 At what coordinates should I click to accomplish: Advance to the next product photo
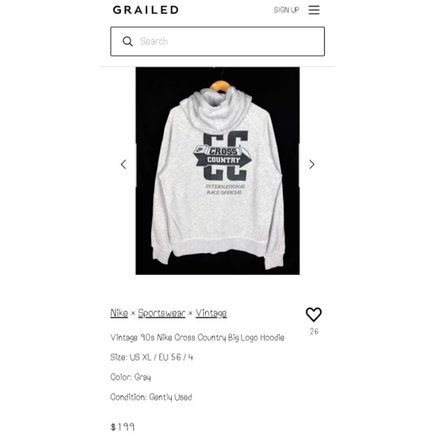click(312, 164)
